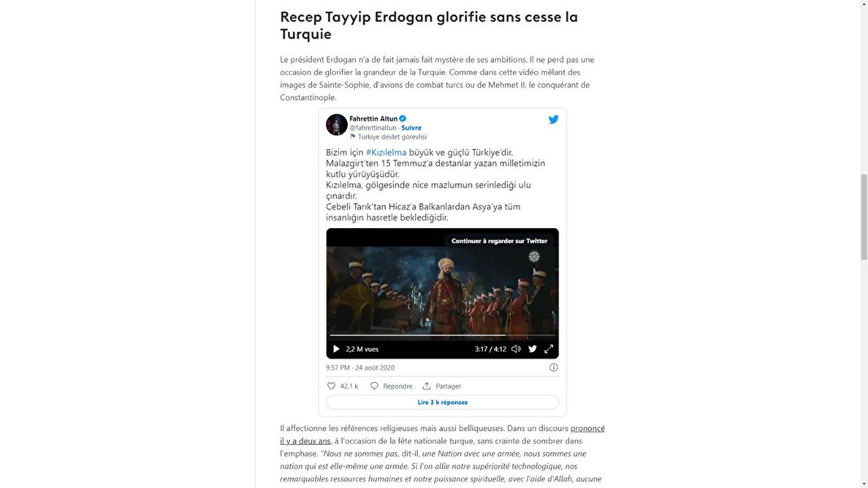The height and width of the screenshot is (488, 868).
Task: Seek on the video progress bar
Action: (x=442, y=335)
